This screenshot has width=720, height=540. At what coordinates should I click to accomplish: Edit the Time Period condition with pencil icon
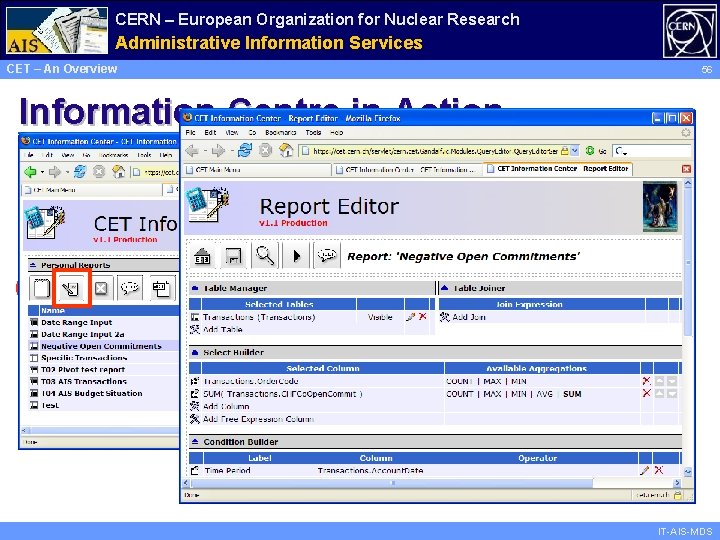tap(645, 470)
